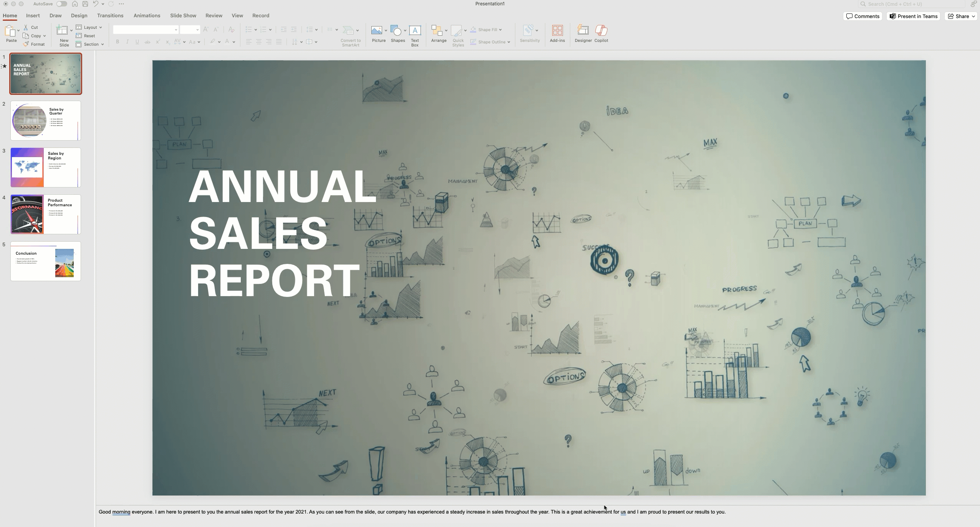Insert a Text Box

pos(415,30)
